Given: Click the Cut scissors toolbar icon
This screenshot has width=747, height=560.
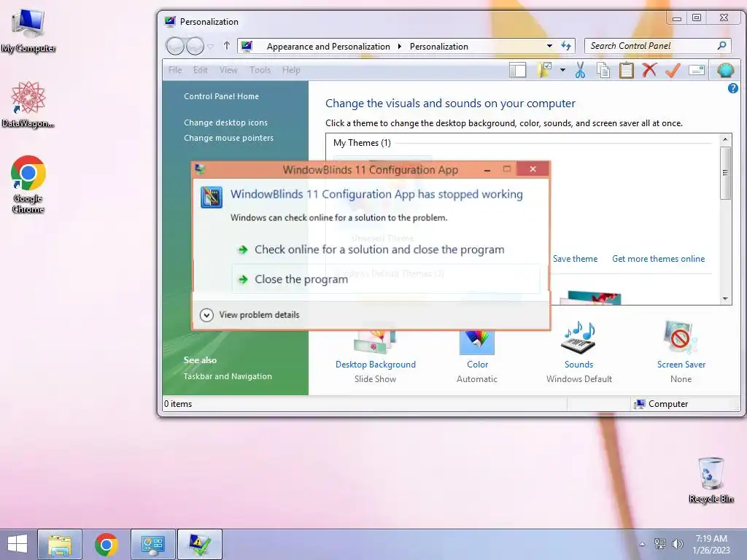Looking at the screenshot, I should (x=580, y=71).
